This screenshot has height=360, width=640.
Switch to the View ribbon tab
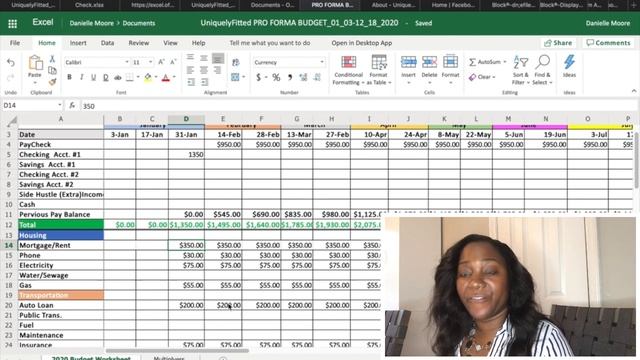click(x=170, y=43)
